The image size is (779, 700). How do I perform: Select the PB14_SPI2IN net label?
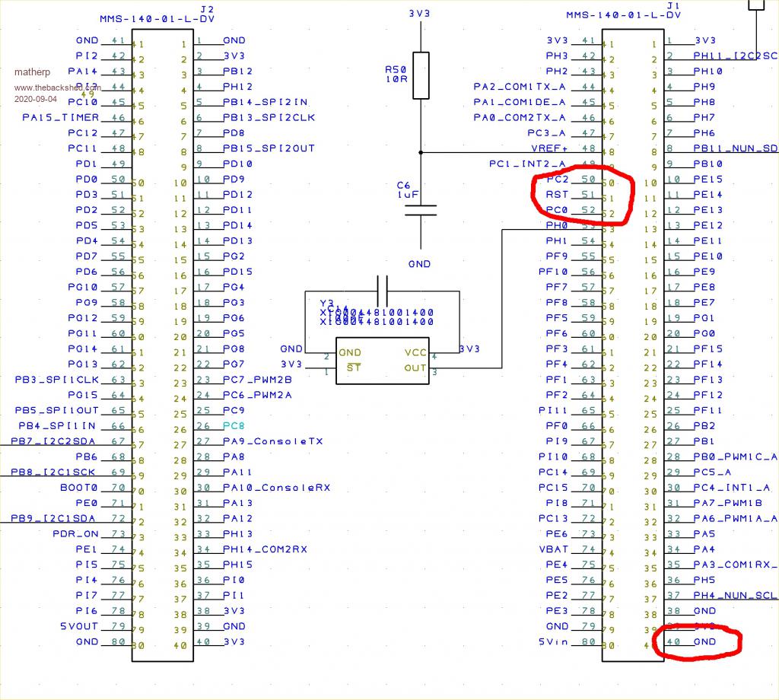pos(265,102)
